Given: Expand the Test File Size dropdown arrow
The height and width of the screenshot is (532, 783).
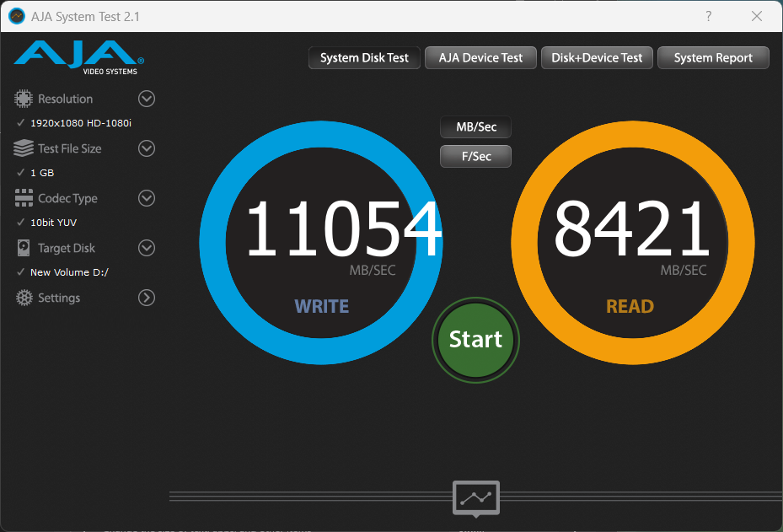Looking at the screenshot, I should click(x=147, y=148).
